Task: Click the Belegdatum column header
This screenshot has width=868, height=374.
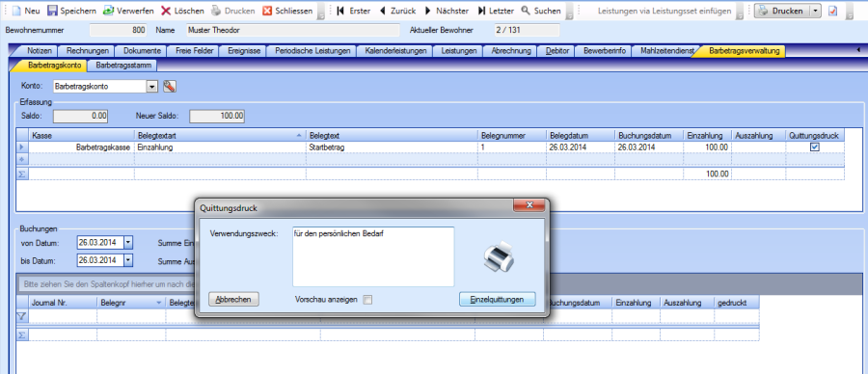Action: (x=581, y=135)
